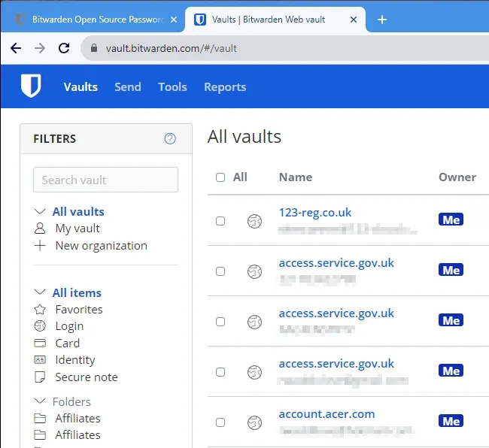Image resolution: width=489 pixels, height=448 pixels.
Task: Filter by Favorites
Action: [x=79, y=310]
